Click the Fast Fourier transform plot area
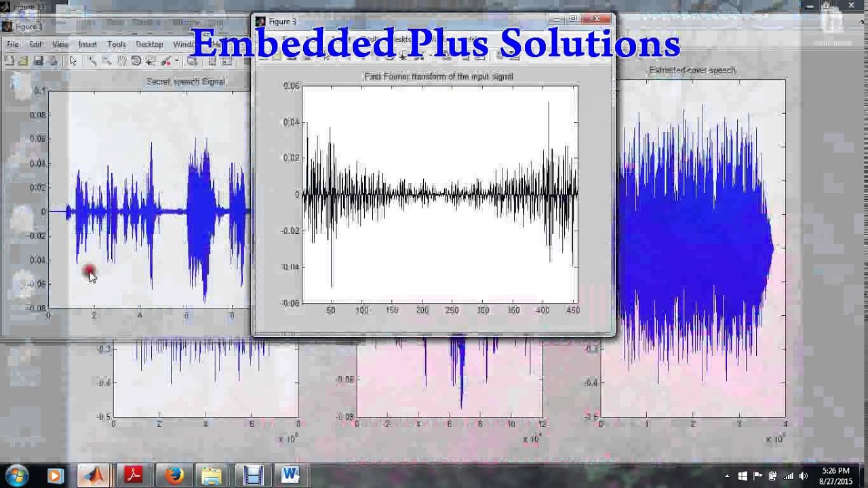This screenshot has height=488, width=868. point(439,194)
